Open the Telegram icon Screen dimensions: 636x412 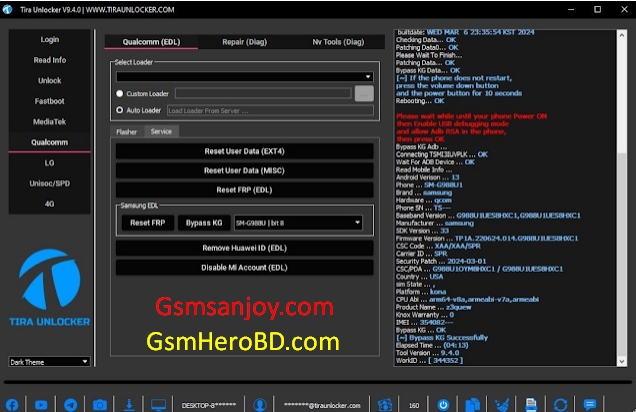[71, 405]
